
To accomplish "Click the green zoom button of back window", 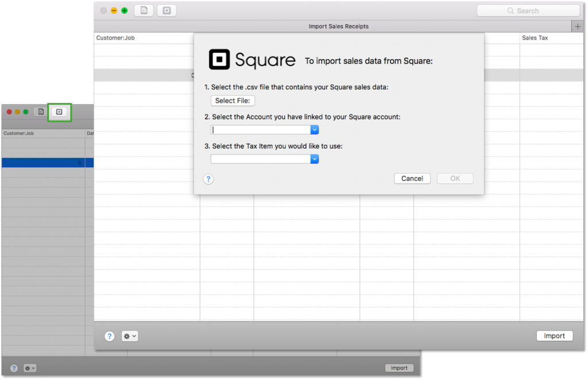I will click(x=26, y=112).
